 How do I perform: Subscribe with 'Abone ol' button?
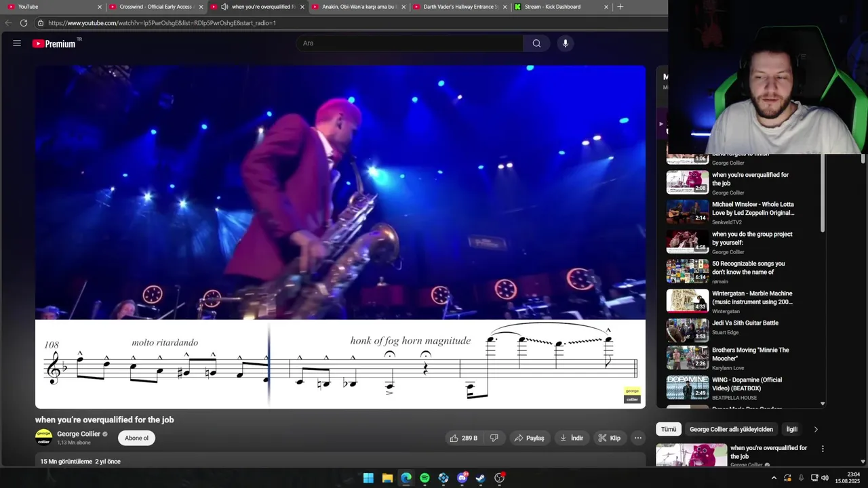coord(136,438)
